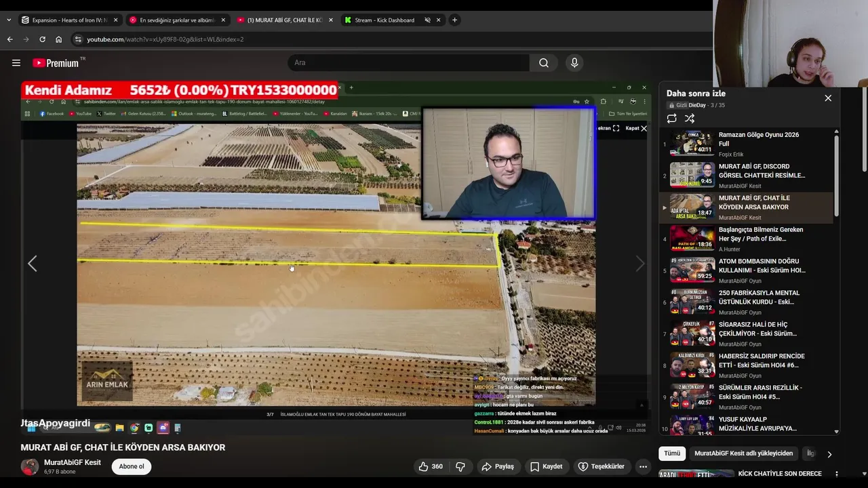Open options menu for KICK CHATİYLE SON DERECE
The image size is (868, 488).
(836, 474)
